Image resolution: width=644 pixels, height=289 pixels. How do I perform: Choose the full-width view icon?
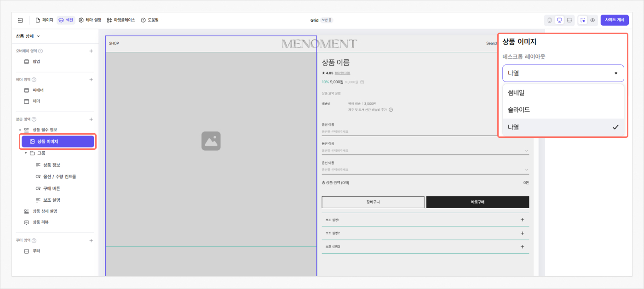tap(569, 20)
